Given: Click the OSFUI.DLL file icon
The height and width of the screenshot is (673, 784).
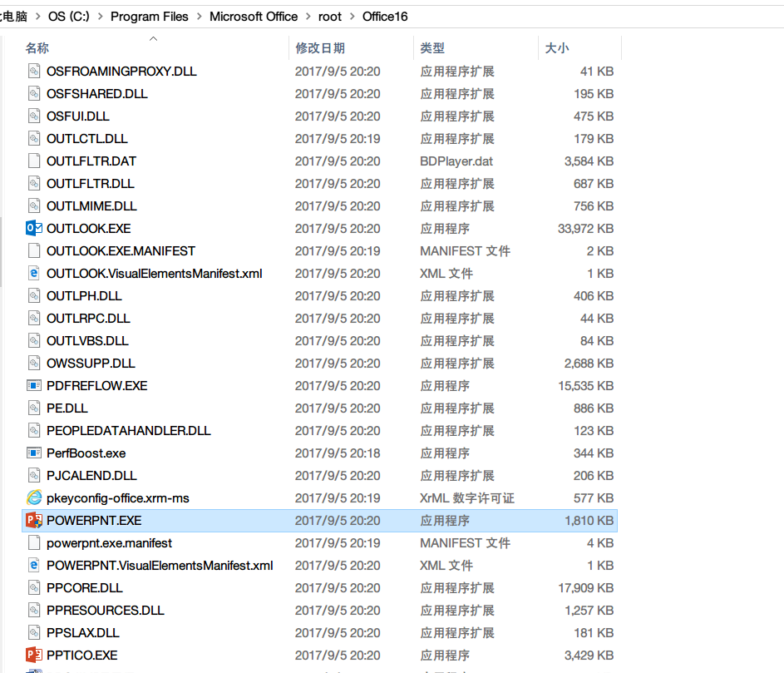Looking at the screenshot, I should pos(34,116).
